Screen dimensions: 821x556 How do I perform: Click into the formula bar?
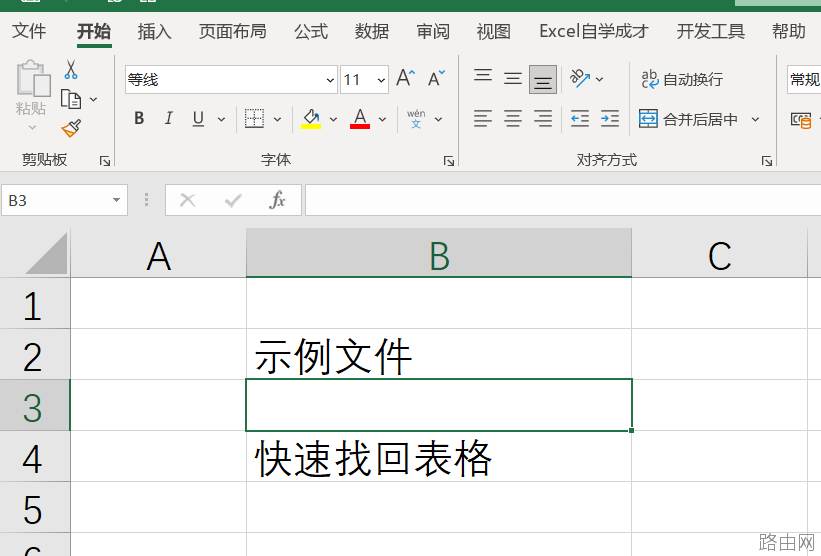pos(563,200)
